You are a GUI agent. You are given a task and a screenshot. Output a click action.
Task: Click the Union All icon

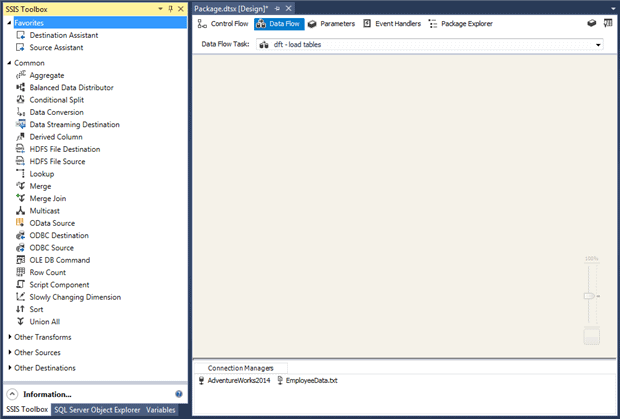click(x=20, y=321)
